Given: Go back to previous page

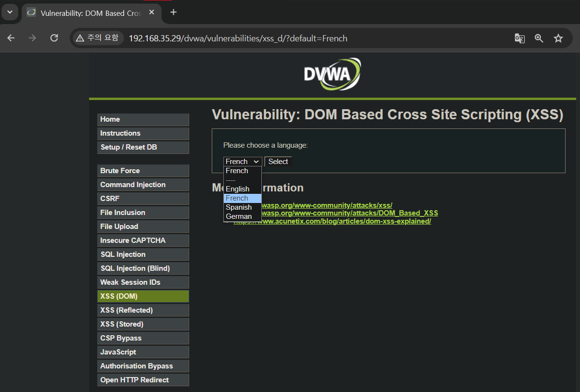Looking at the screenshot, I should click(x=11, y=38).
